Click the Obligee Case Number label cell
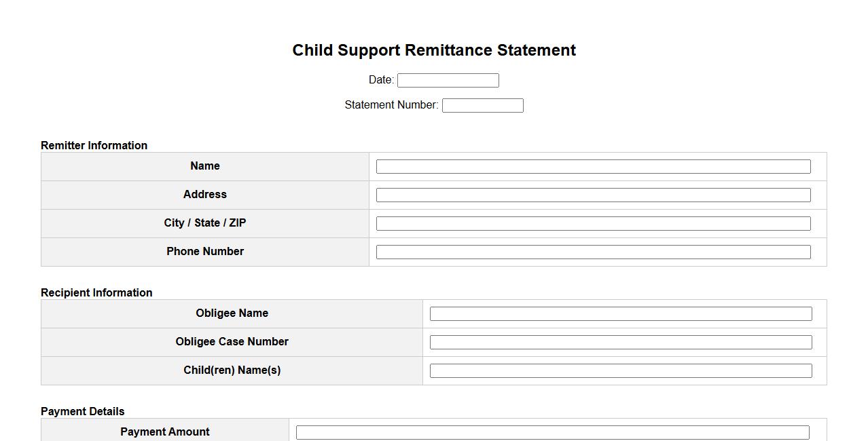The image size is (868, 441). click(x=232, y=342)
